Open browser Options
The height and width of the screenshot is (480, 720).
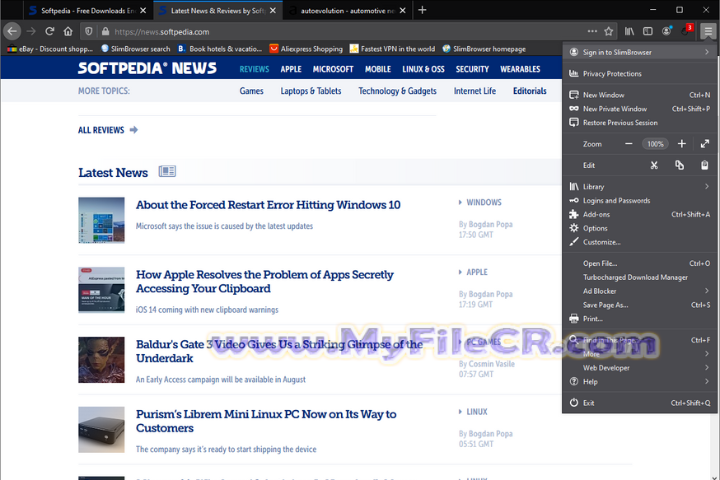tap(640, 228)
